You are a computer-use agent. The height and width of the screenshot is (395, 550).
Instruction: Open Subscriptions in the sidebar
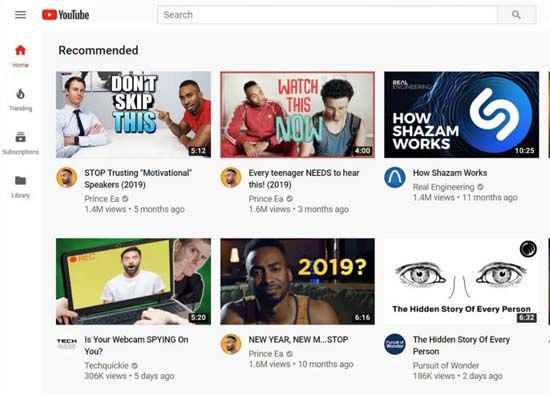coord(20,143)
